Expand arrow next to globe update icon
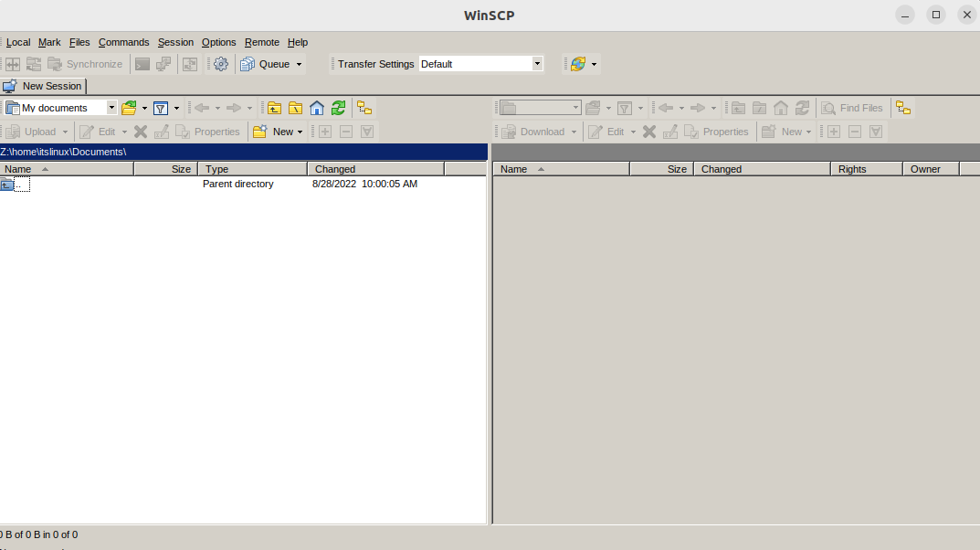The image size is (980, 550). 594,64
